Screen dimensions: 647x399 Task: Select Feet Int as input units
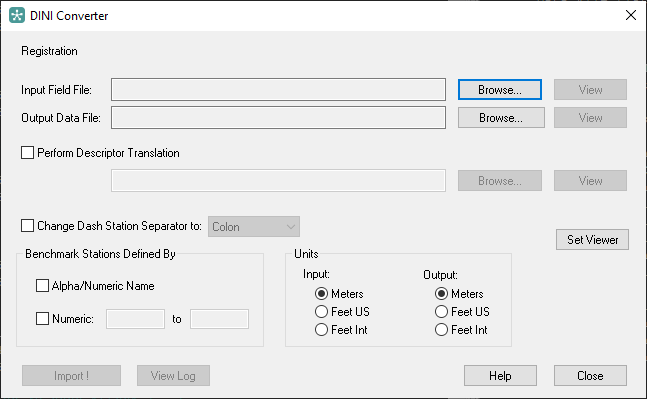(x=321, y=330)
